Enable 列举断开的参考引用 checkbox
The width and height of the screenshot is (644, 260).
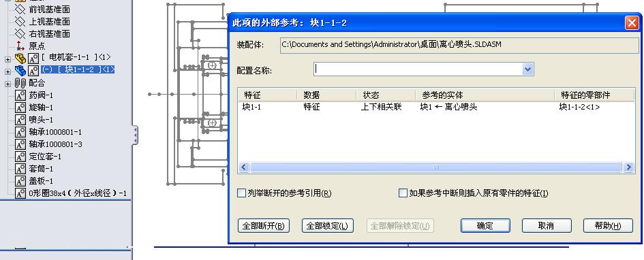click(x=242, y=193)
